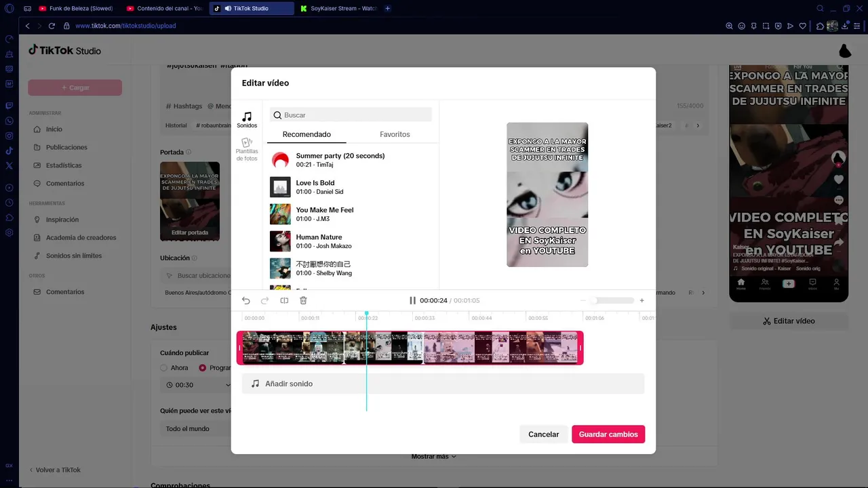This screenshot has width=868, height=488.
Task: Delete the selected clip with trash icon
Action: (303, 300)
